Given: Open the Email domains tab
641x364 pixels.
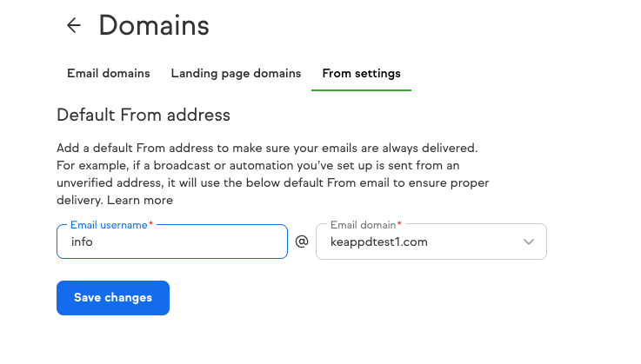Looking at the screenshot, I should (x=109, y=74).
